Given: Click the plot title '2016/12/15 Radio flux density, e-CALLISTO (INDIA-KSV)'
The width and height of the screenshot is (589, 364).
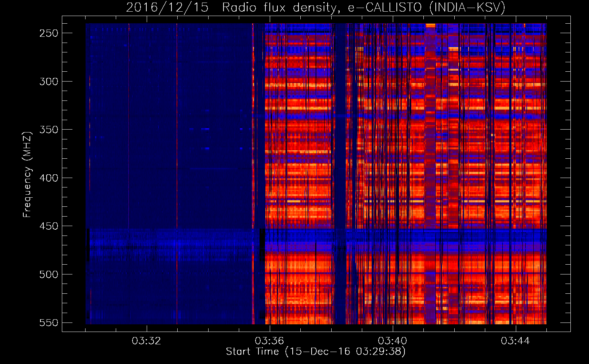Looking at the screenshot, I should [x=316, y=7].
